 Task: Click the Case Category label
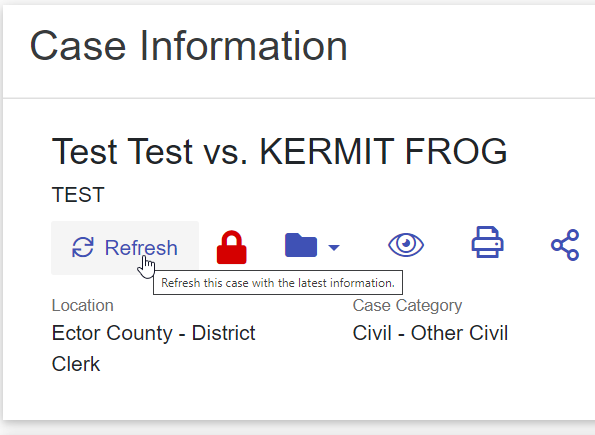[407, 305]
